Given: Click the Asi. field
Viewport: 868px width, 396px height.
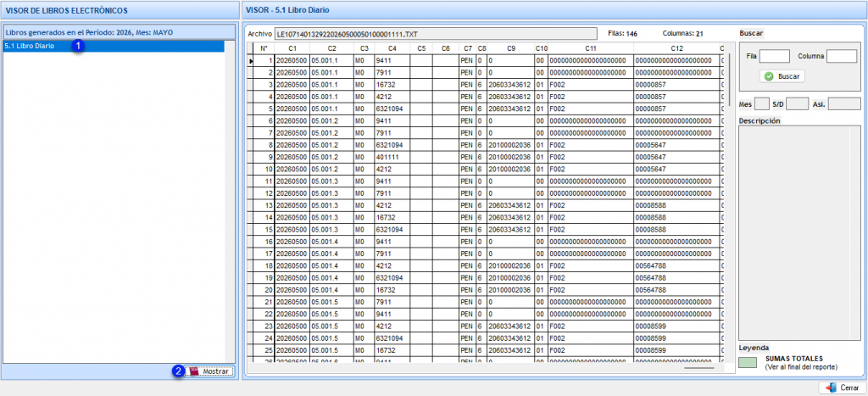Looking at the screenshot, I should 844,103.
